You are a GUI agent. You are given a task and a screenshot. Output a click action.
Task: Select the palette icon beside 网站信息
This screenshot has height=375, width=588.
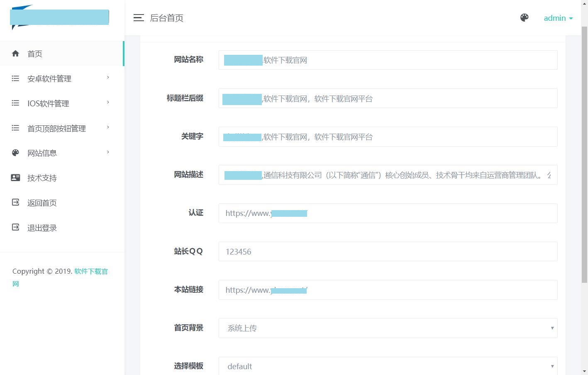click(x=15, y=153)
